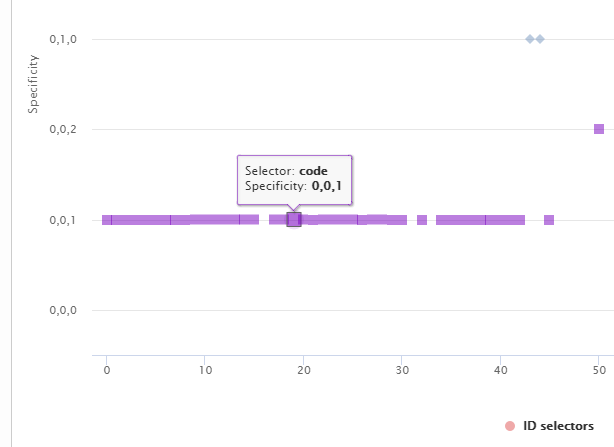614x447 pixels.
Task: Click the 0,1,0 y-axis label
Action: [63, 39]
